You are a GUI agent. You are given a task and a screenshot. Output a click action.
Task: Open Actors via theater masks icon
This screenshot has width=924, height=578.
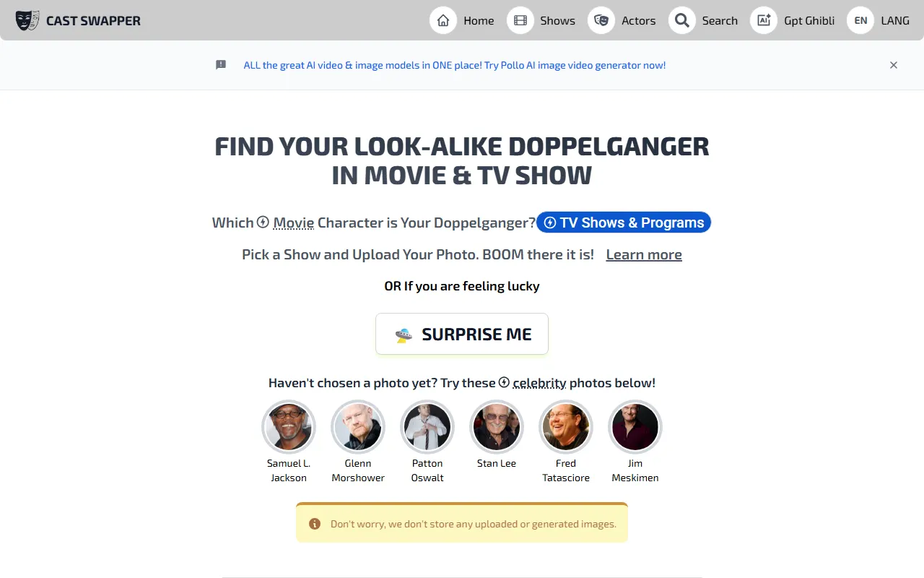(601, 20)
